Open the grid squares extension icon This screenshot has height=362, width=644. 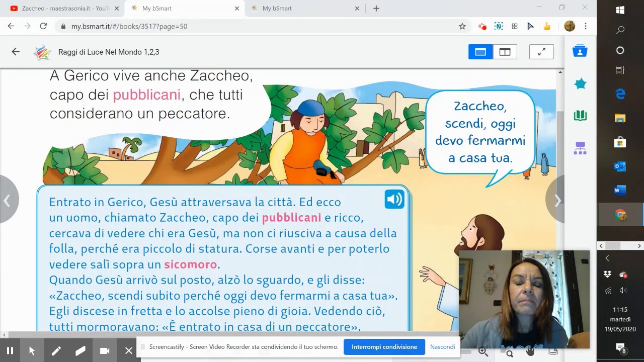(514, 26)
